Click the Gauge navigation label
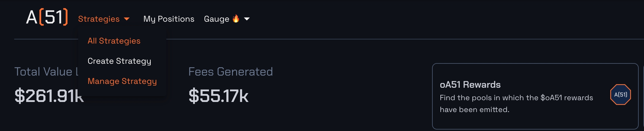The height and width of the screenshot is (131, 644). pyautogui.click(x=216, y=19)
